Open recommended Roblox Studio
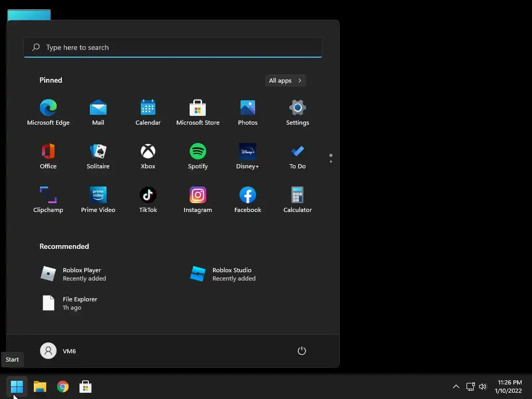The width and height of the screenshot is (532, 399). pos(223,274)
